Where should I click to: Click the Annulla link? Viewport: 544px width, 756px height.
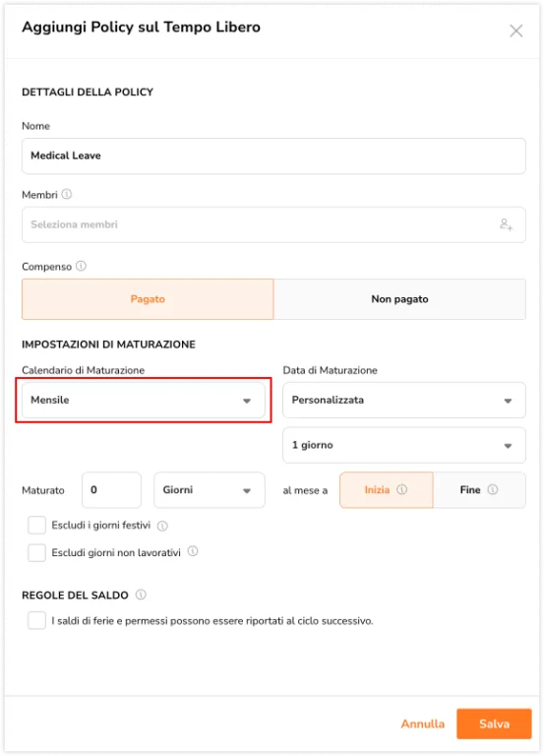click(x=423, y=724)
